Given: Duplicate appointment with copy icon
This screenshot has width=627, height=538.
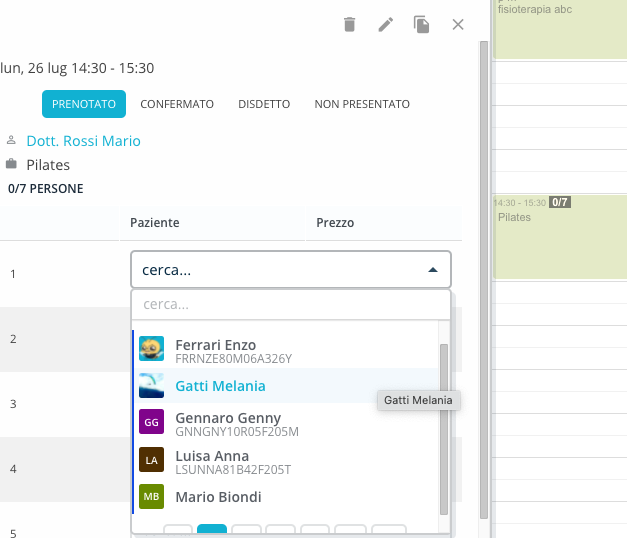Looking at the screenshot, I should pyautogui.click(x=421, y=24).
